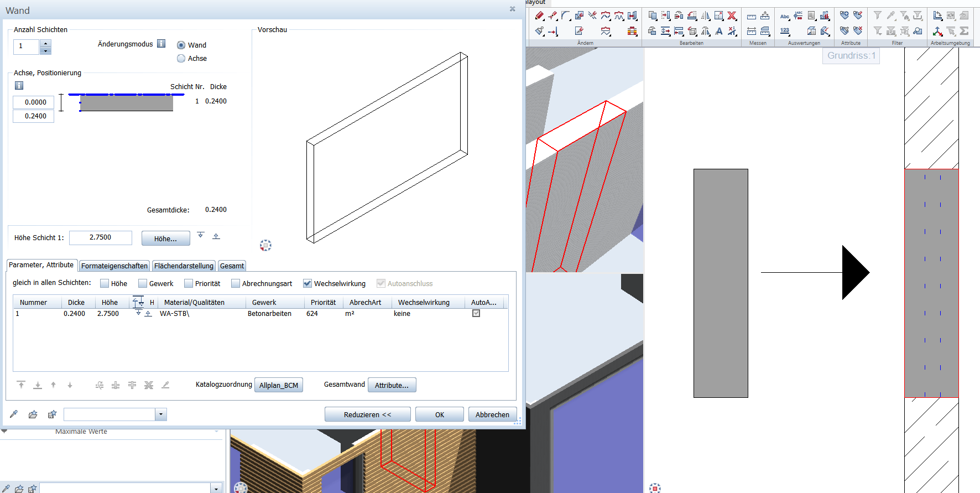Select the measure ruler icon in Messen
The height and width of the screenshot is (493, 980).
pos(752,16)
